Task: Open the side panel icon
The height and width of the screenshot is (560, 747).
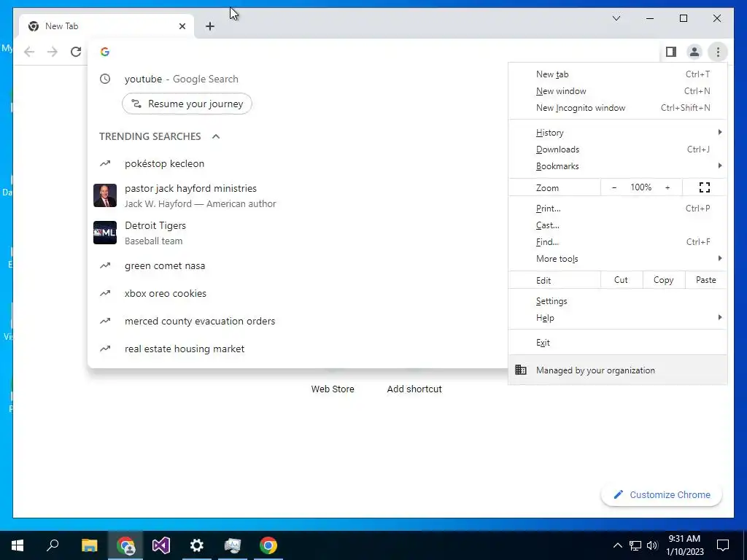Action: coord(671,52)
